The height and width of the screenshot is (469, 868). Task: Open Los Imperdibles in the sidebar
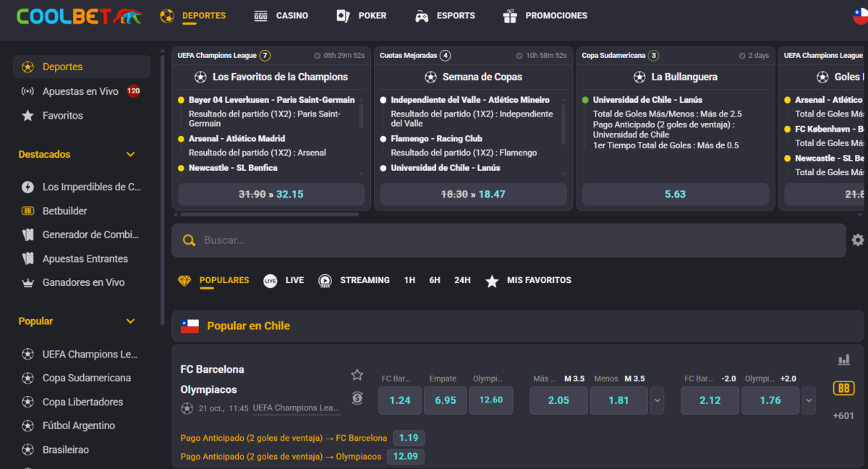(82, 187)
